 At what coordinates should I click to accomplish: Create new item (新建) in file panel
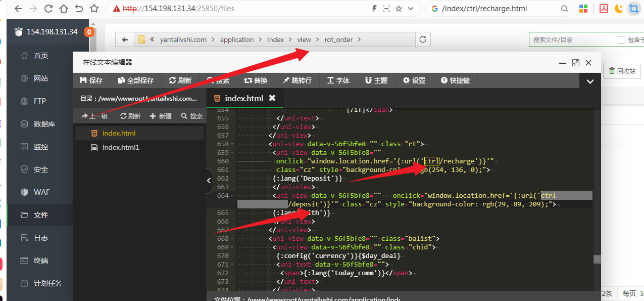161,116
